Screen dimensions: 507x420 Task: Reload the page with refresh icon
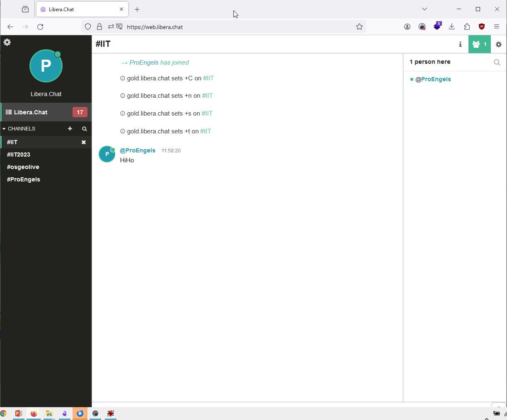click(x=40, y=27)
